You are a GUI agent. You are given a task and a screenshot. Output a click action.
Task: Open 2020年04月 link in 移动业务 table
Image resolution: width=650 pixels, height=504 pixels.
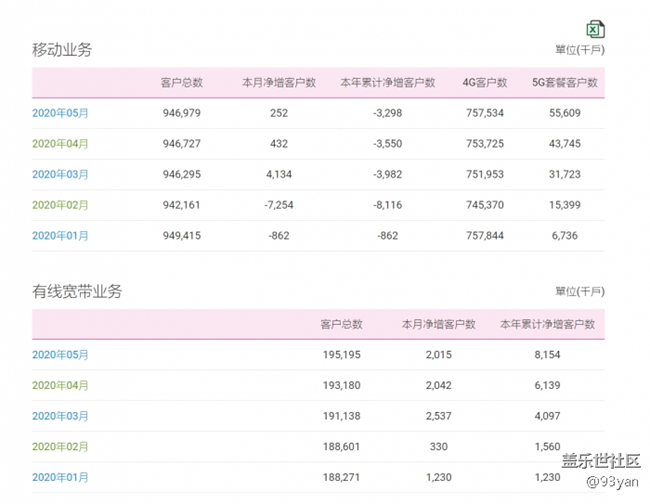click(x=60, y=144)
